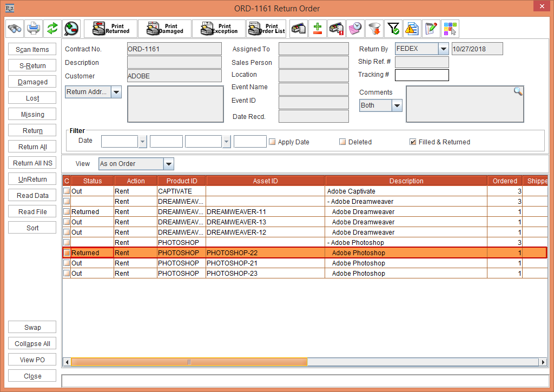Click the printer icon in toolbar
The width and height of the screenshot is (554, 392).
pos(34,28)
